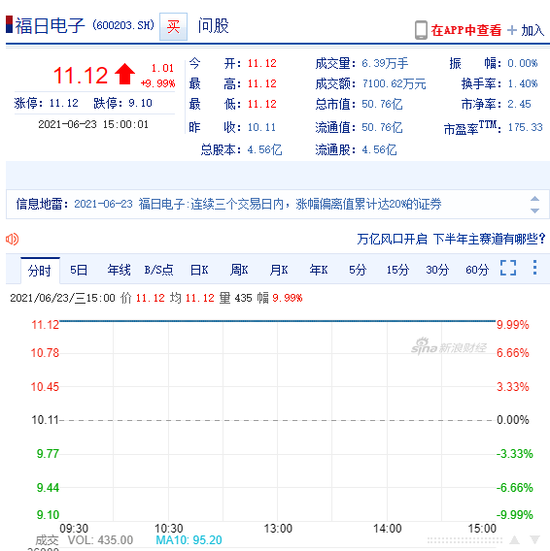Click the speaker announcement icon

(x=12, y=239)
